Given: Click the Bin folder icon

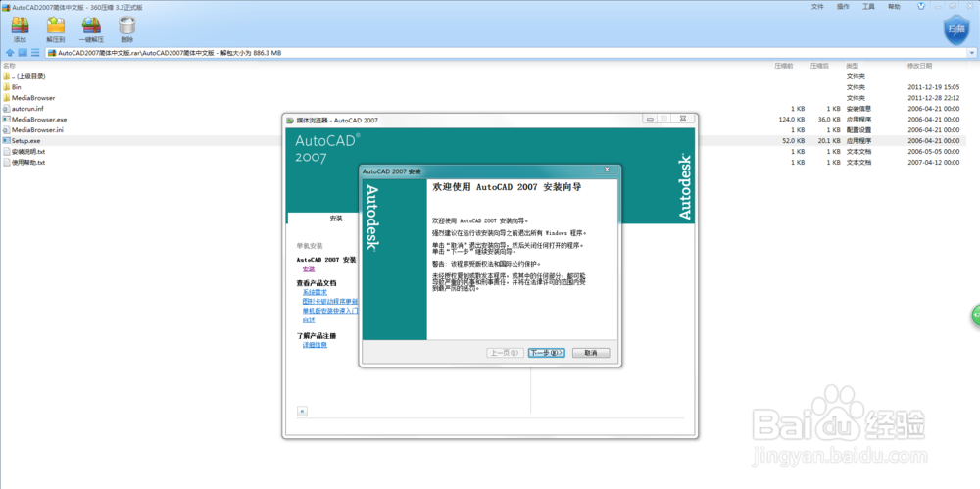Looking at the screenshot, I should 6,87.
